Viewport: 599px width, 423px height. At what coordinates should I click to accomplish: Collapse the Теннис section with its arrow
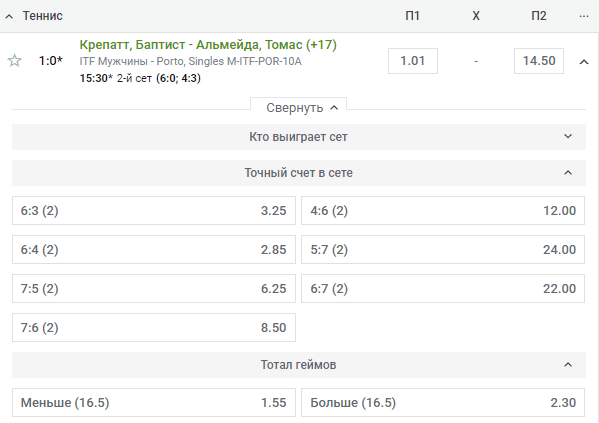point(9,16)
